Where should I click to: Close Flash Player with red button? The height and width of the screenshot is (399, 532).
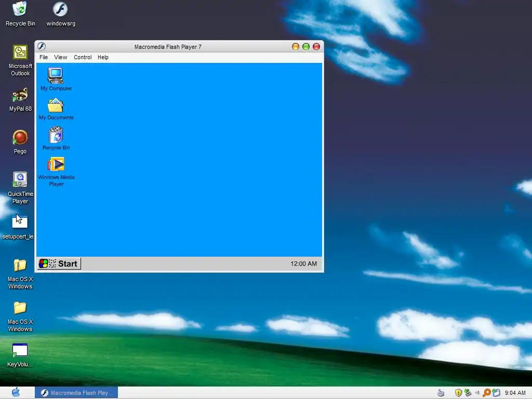pyautogui.click(x=316, y=47)
